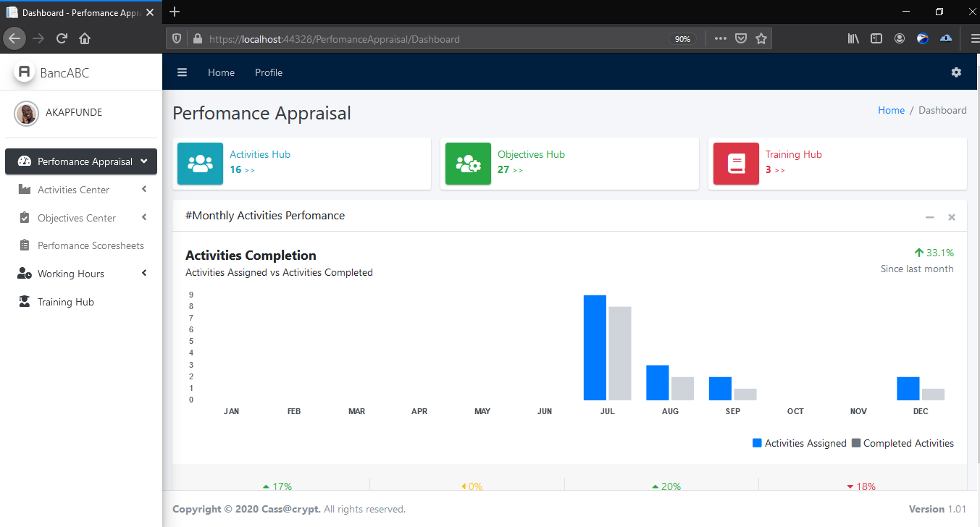Screen dimensions: 980x527
Task: Reload the page in the browser
Action: pos(62,39)
